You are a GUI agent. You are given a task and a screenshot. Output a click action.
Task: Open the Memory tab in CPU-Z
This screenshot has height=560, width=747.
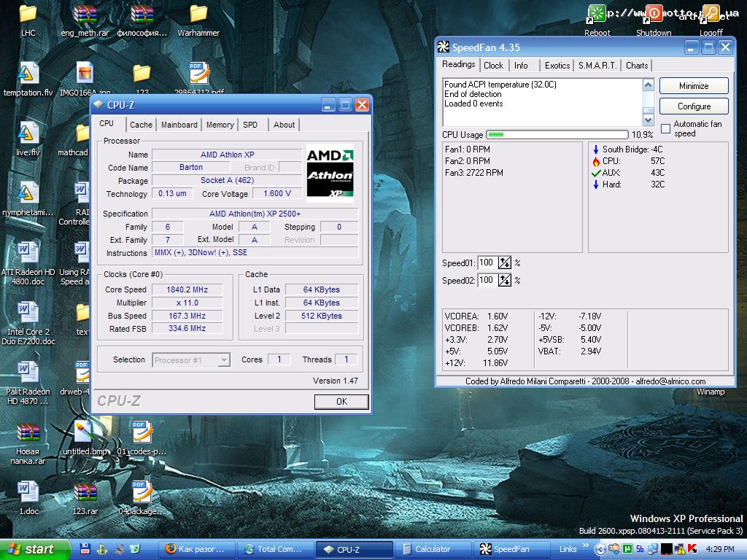220,125
